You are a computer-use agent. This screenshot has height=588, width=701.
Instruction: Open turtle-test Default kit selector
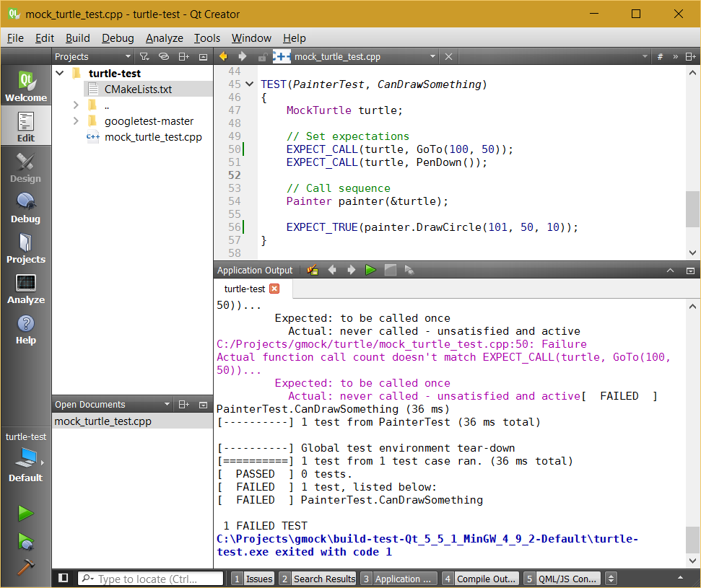26,457
